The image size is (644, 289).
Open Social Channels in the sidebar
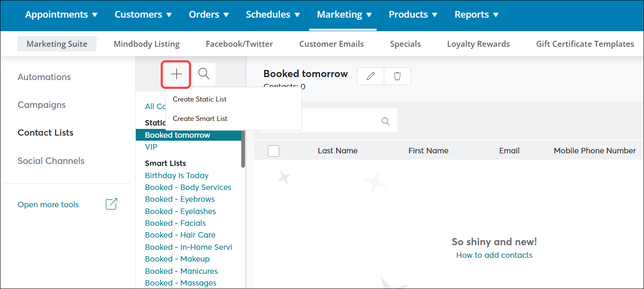51,161
